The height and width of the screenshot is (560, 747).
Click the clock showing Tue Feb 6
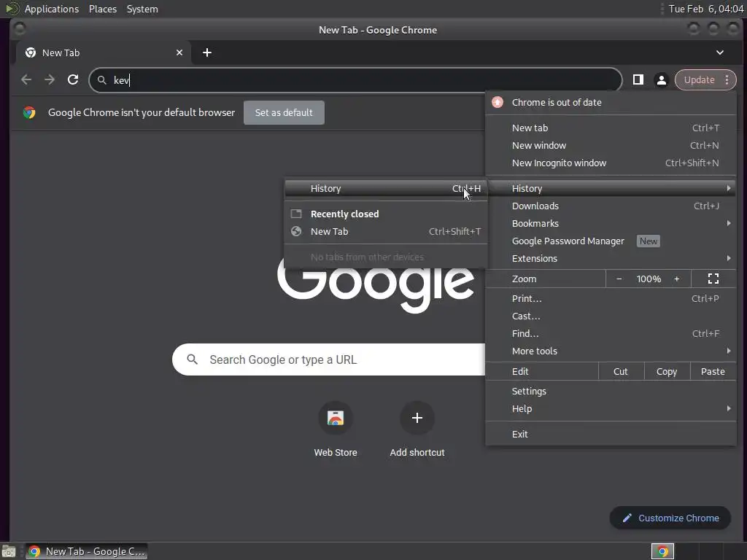pos(705,9)
